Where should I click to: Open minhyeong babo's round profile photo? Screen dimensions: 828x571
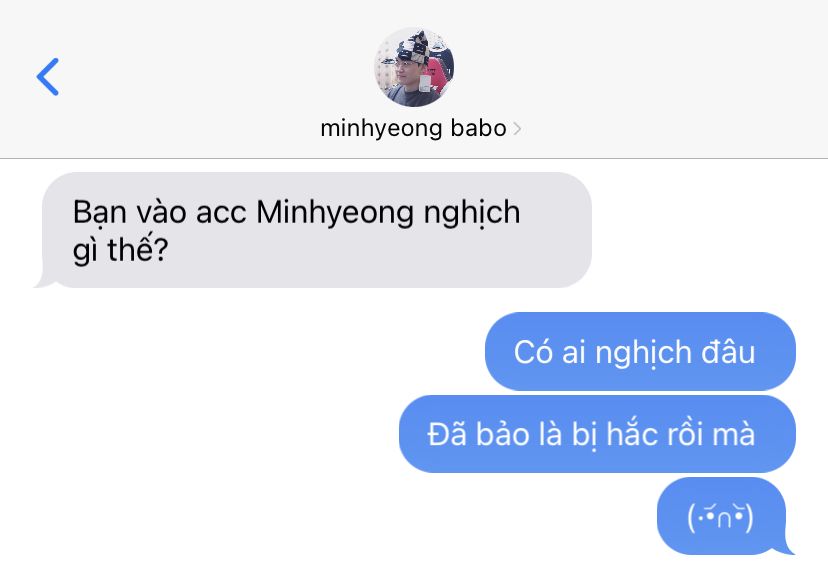414,67
